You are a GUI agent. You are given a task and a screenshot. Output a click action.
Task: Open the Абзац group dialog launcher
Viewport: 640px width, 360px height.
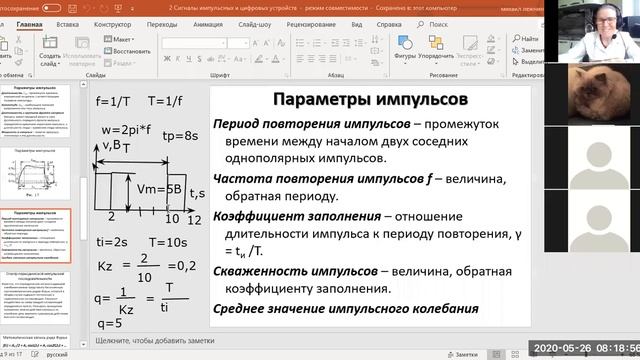[385, 76]
